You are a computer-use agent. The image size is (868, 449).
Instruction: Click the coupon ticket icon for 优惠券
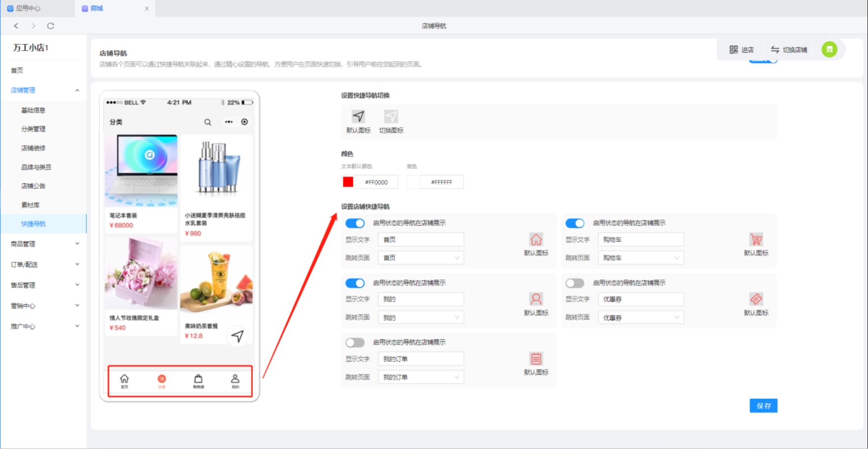tap(756, 299)
